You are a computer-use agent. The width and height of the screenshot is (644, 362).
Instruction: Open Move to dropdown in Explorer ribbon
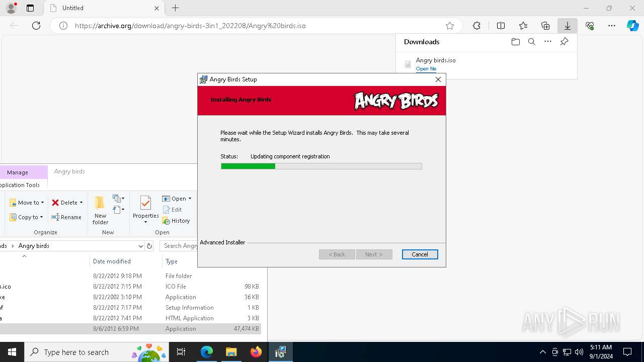[x=27, y=203]
